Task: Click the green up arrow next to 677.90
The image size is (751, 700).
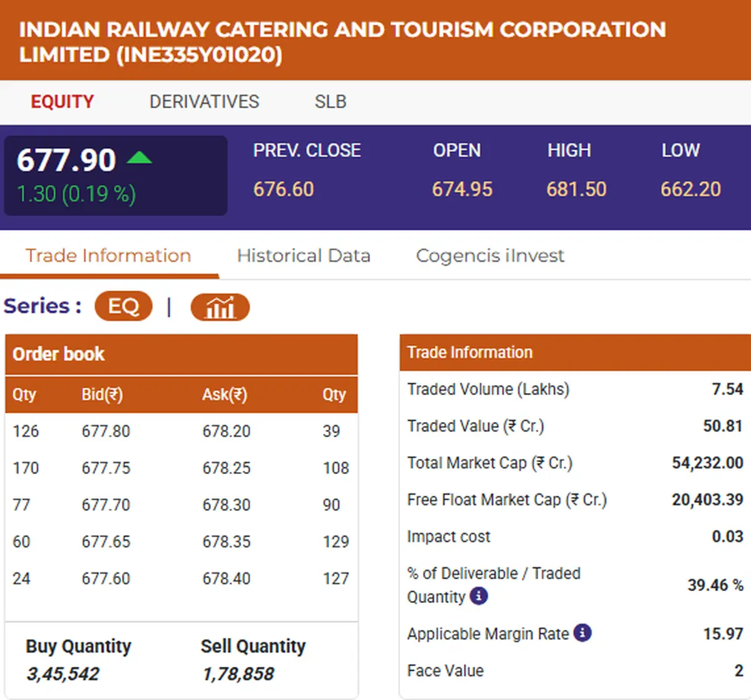Action: coord(140,158)
